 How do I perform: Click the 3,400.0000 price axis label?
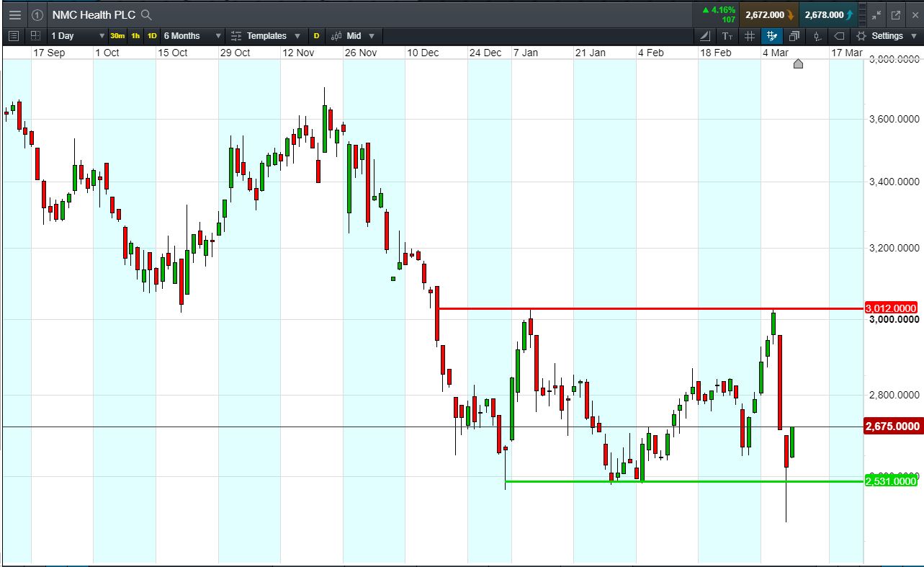click(x=894, y=182)
